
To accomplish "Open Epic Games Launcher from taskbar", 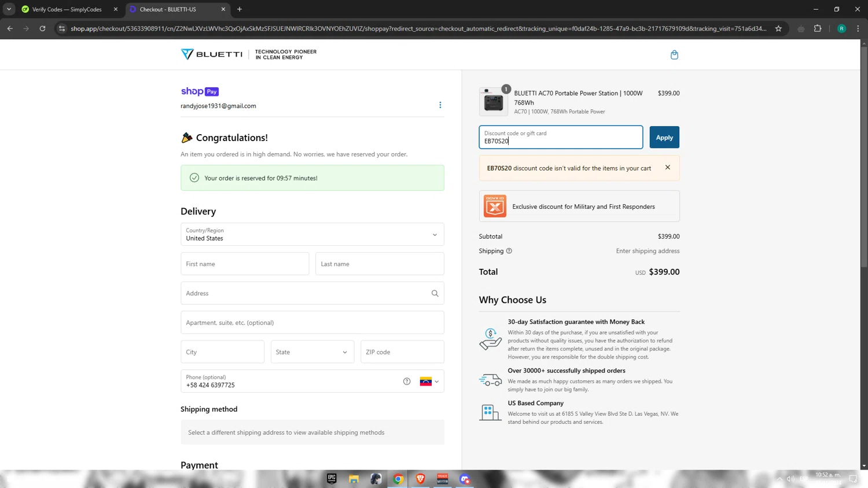I will (x=332, y=479).
